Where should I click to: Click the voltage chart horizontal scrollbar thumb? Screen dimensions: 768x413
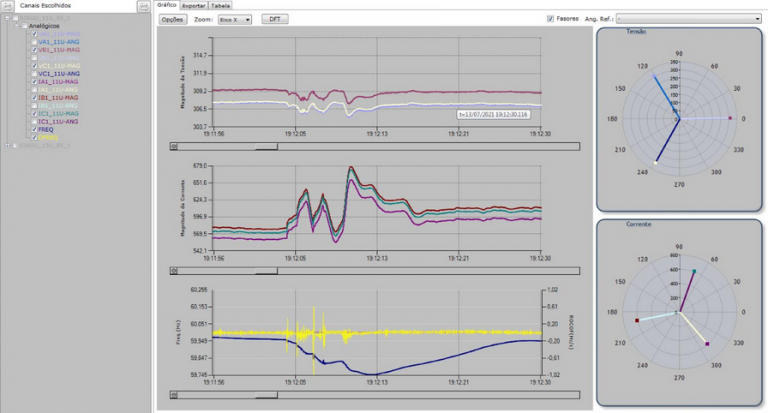point(268,146)
